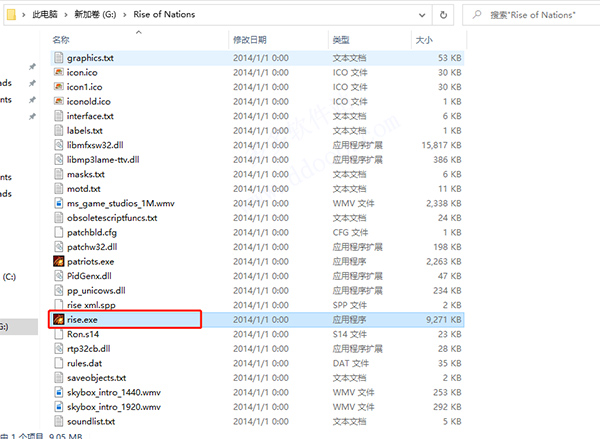Click the search magnifier icon
Image resolution: width=600 pixels, height=439 pixels.
coord(477,15)
